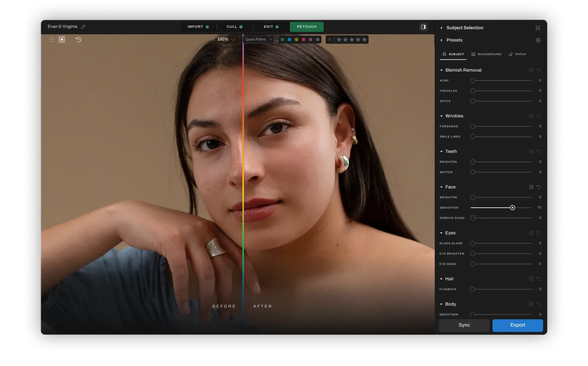
Task: Click the Export button
Action: (x=517, y=325)
